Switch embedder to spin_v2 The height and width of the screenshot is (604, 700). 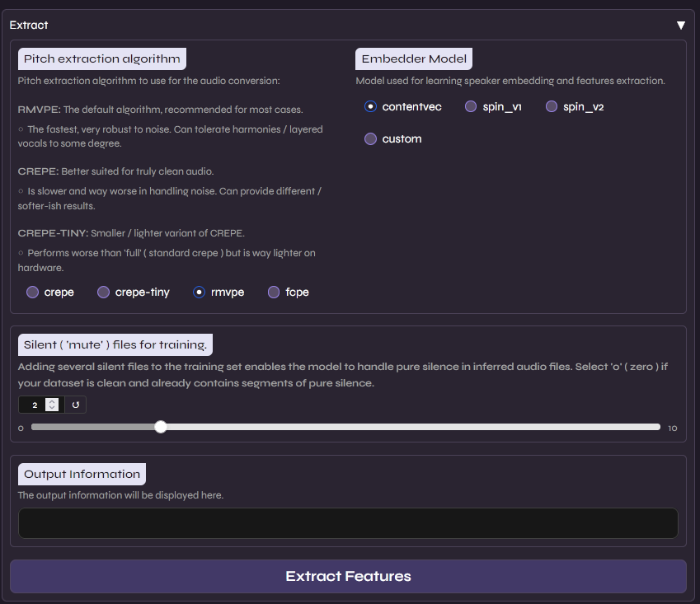[x=552, y=106]
